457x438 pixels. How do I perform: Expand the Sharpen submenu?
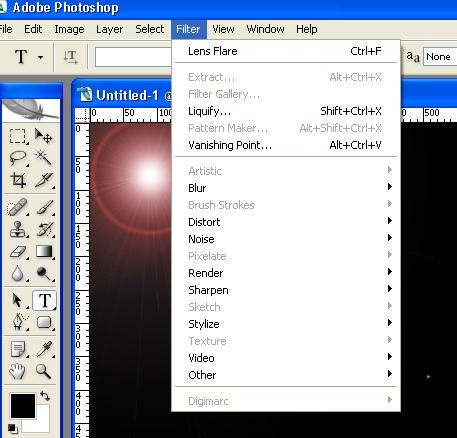[x=285, y=290]
